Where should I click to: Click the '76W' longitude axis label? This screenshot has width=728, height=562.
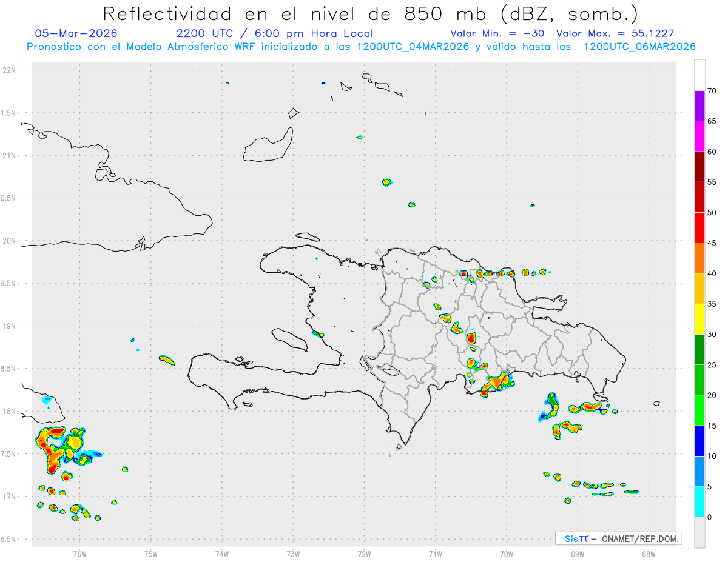[x=79, y=553]
